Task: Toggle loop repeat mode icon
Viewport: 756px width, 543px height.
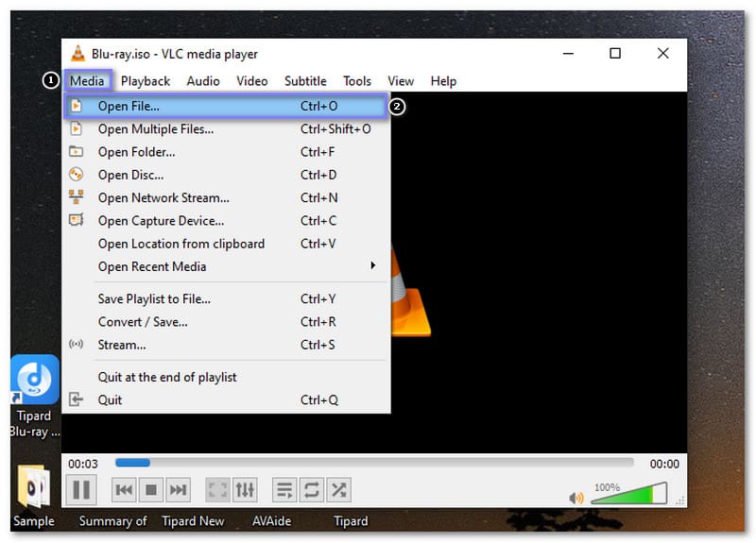Action: tap(312, 490)
